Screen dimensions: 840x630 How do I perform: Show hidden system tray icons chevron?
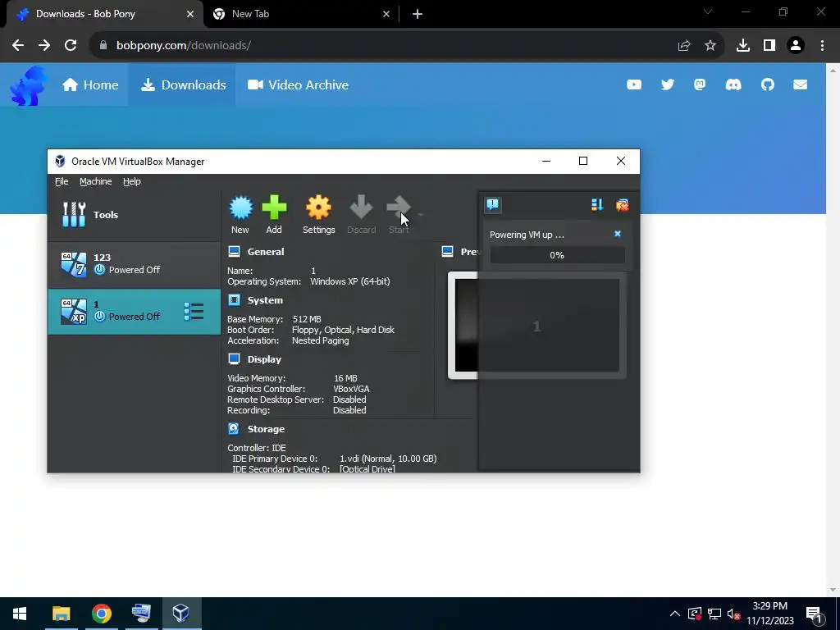[675, 614]
